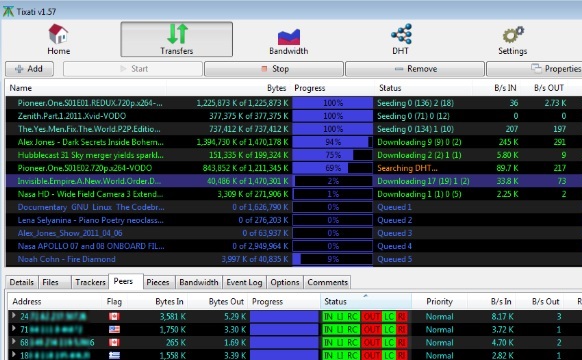This screenshot has width=582, height=360.
Task: Open Settings with gear icon
Action: pos(513,39)
